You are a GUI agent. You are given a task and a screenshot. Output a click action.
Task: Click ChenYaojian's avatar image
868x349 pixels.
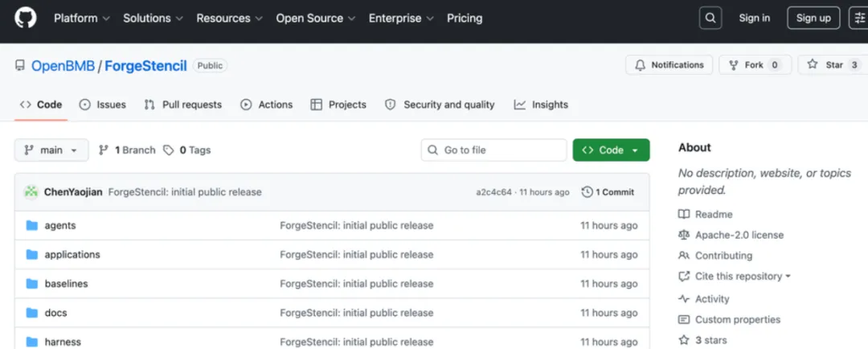(31, 192)
